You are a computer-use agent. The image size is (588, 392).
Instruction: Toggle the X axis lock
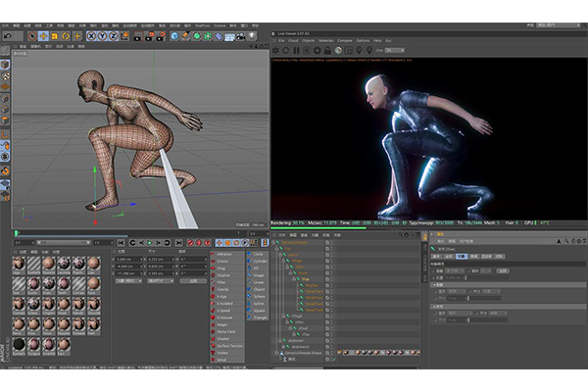[89, 36]
